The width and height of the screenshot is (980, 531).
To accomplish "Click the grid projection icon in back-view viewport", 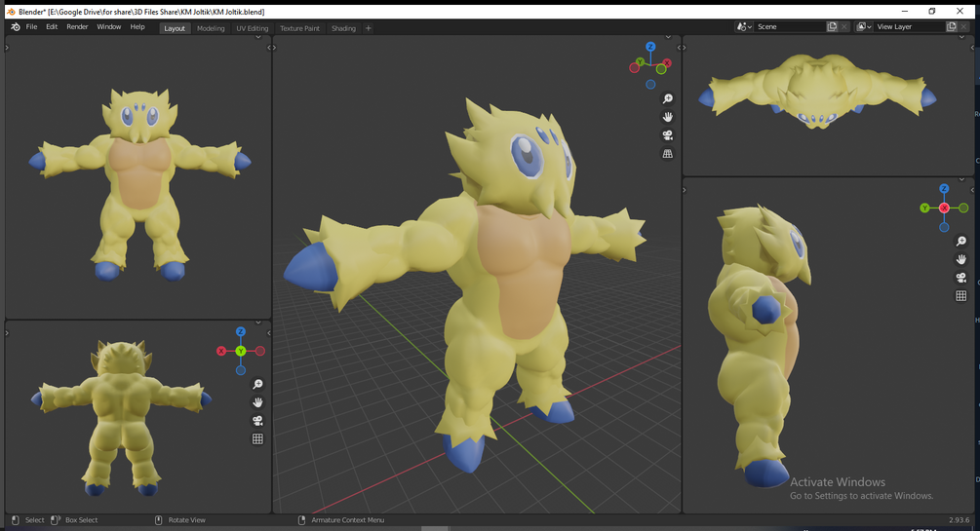I will 257,438.
